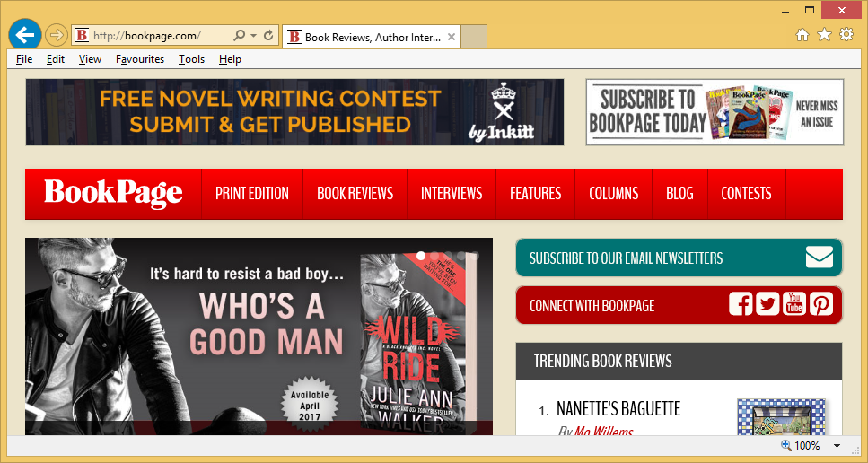Click the Nanette's Baguette cover thumbnail

coord(781,417)
